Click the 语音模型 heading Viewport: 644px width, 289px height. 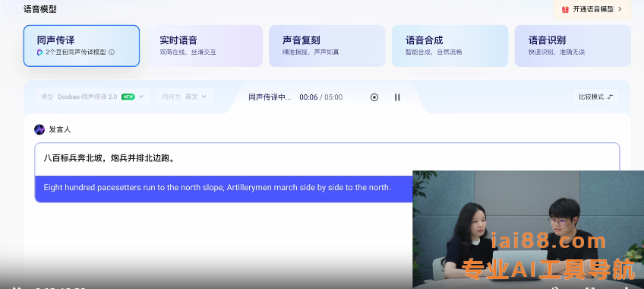[39, 9]
